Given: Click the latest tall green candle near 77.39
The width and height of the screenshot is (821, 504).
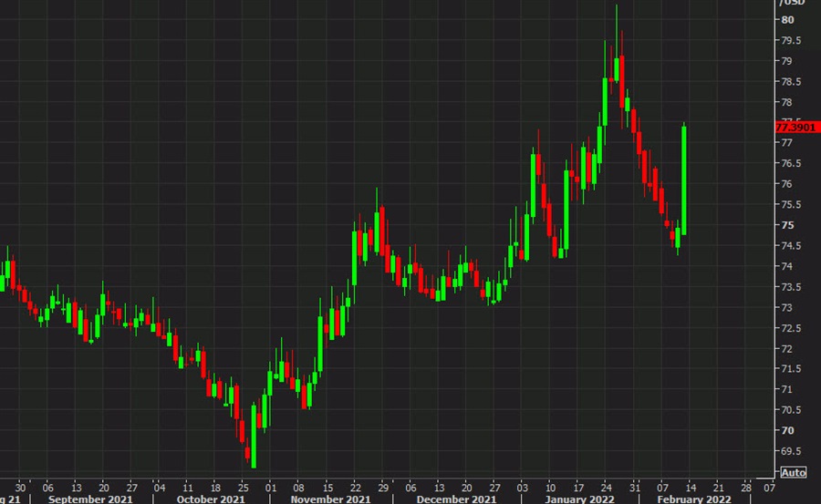Looking at the screenshot, I should click(x=684, y=180).
